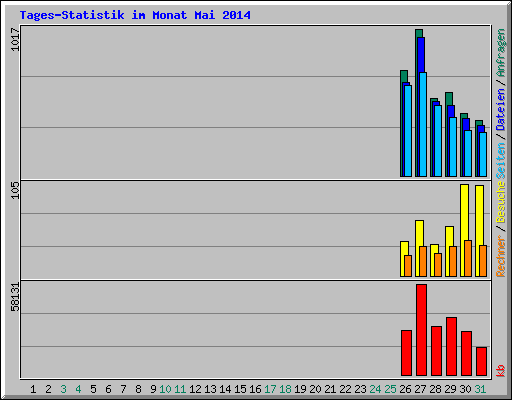Viewport: 512px width, 400px height.
Task: Click the orange Rechner bar for day 29
Action: pyautogui.click(x=453, y=261)
